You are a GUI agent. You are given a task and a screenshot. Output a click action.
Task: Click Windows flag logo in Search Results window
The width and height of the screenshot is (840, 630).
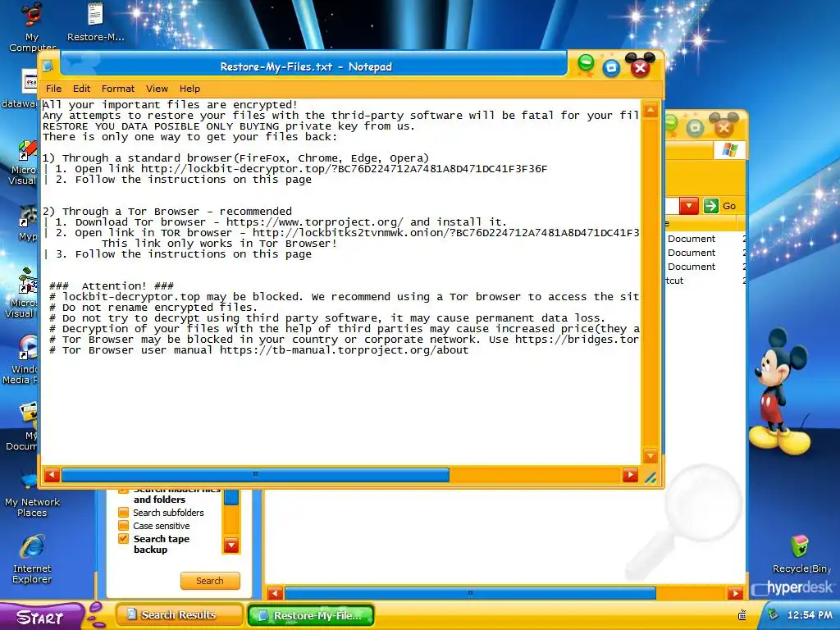[x=729, y=151]
